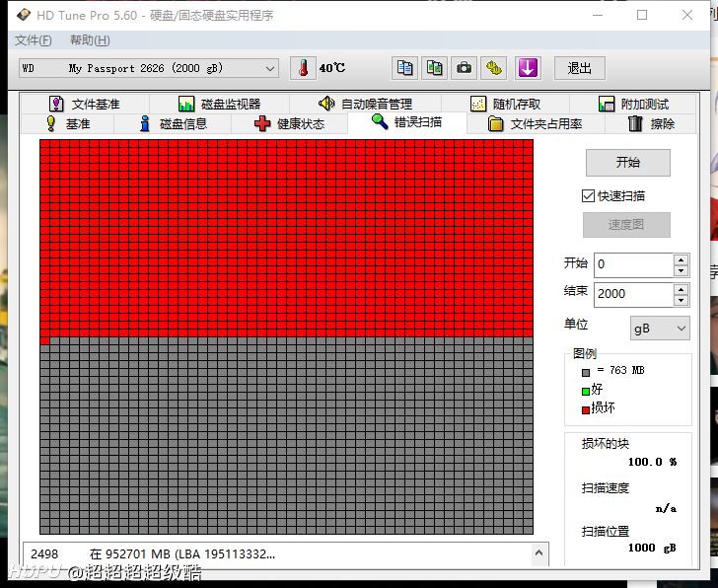Screen dimensions: 718x588
Task: Expand the WD My Passport drive dropdown
Action: (x=149, y=69)
